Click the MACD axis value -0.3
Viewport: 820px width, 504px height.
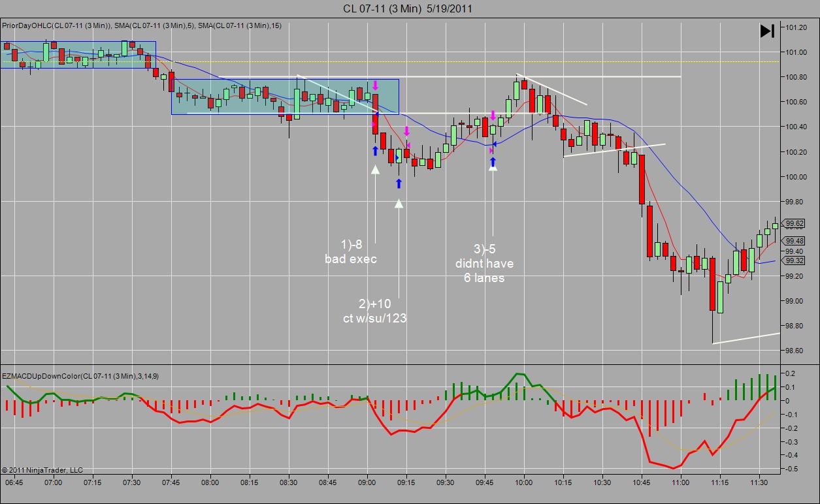pyautogui.click(x=792, y=442)
